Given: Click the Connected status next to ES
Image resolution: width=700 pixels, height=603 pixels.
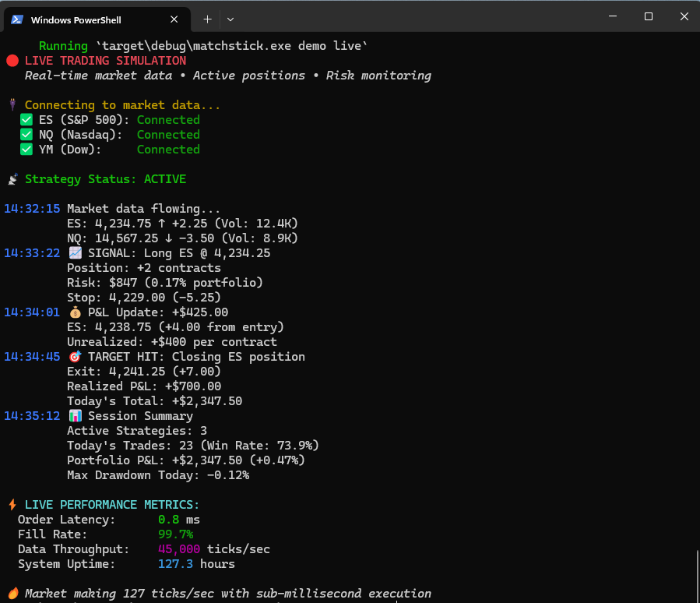Looking at the screenshot, I should tap(168, 119).
